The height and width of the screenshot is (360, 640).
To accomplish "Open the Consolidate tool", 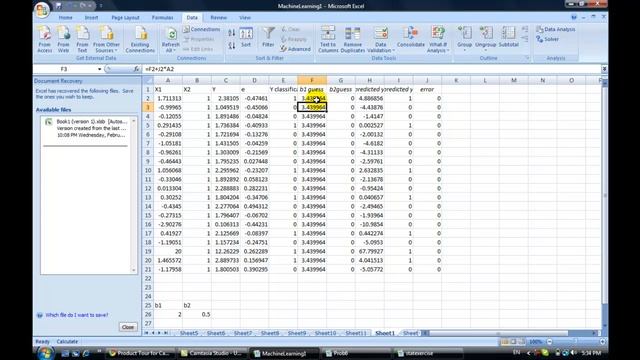I will 411,38.
